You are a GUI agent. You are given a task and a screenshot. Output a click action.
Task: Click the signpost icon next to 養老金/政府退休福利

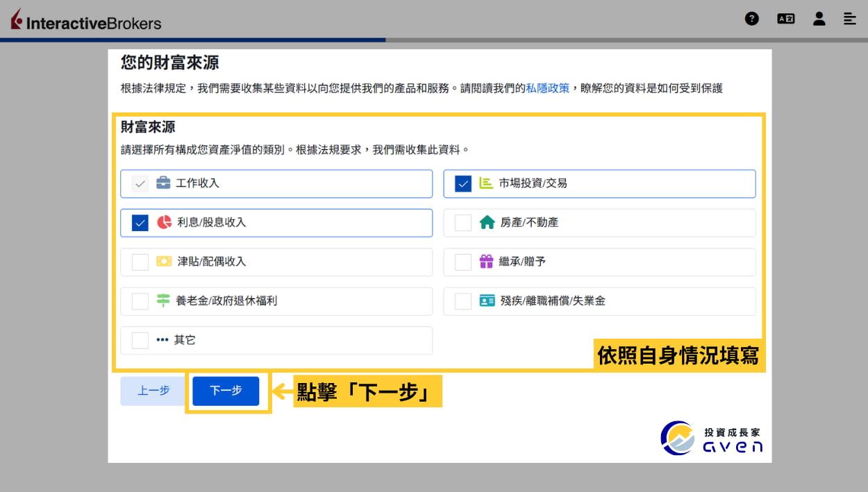coord(163,300)
